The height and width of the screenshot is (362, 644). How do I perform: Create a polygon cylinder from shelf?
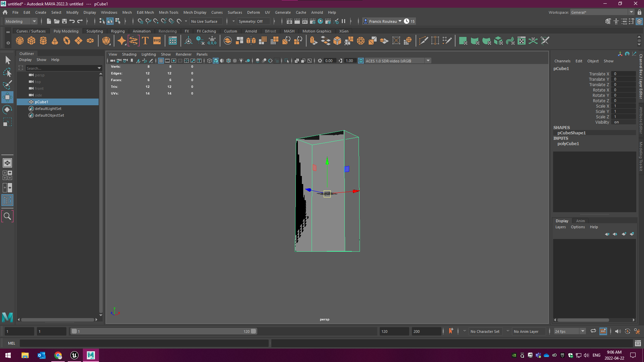43,41
